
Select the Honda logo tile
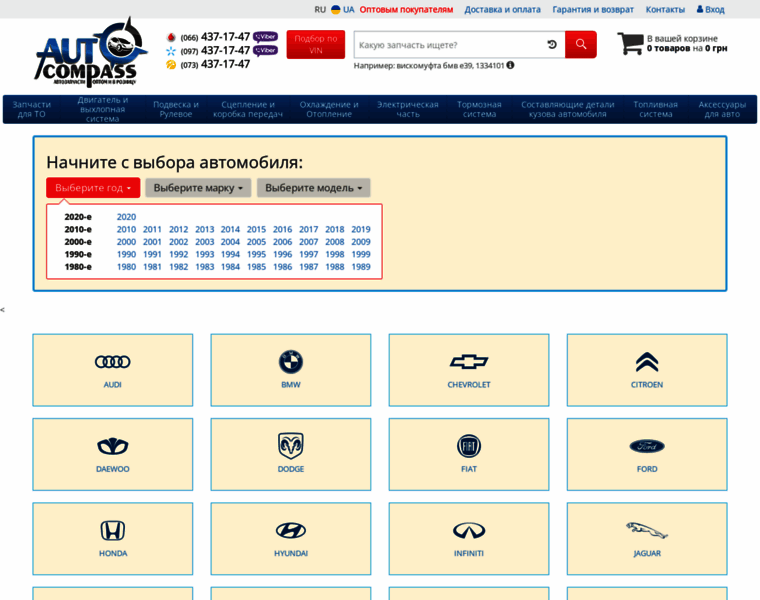(x=112, y=538)
